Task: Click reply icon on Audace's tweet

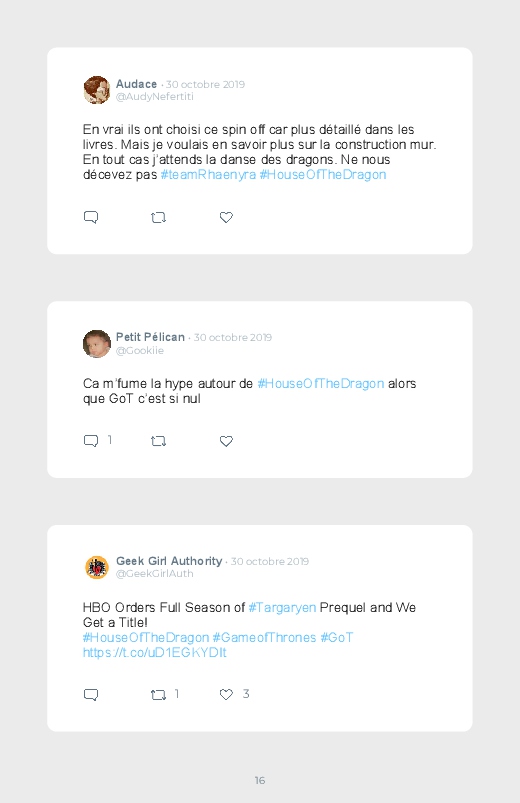Action: (91, 217)
